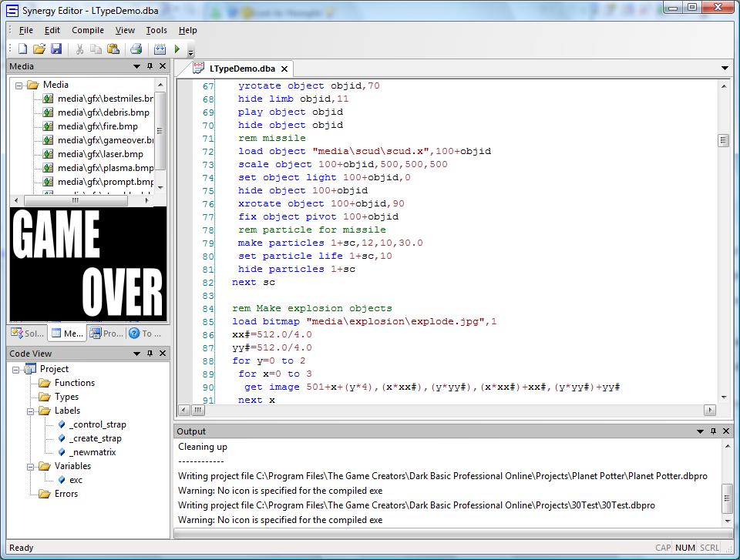The height and width of the screenshot is (560, 740).
Task: Click the Synergy Editor title bar icon
Action: 12,10
